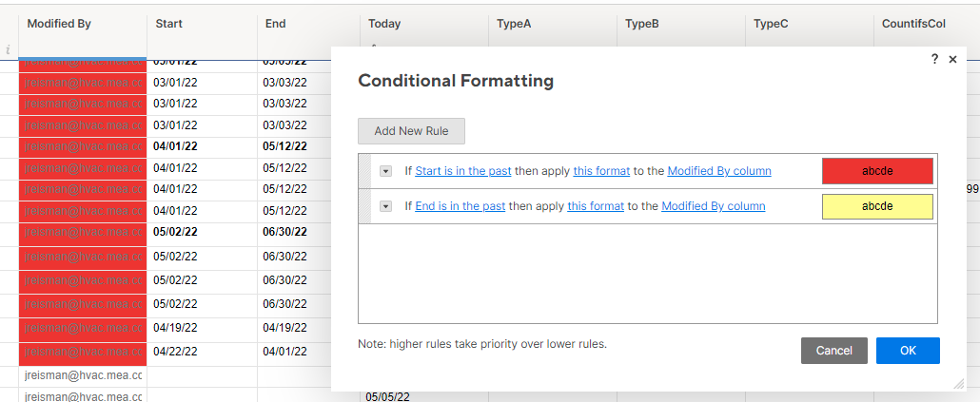Change 'Modified By column' target in Start rule

point(718,171)
